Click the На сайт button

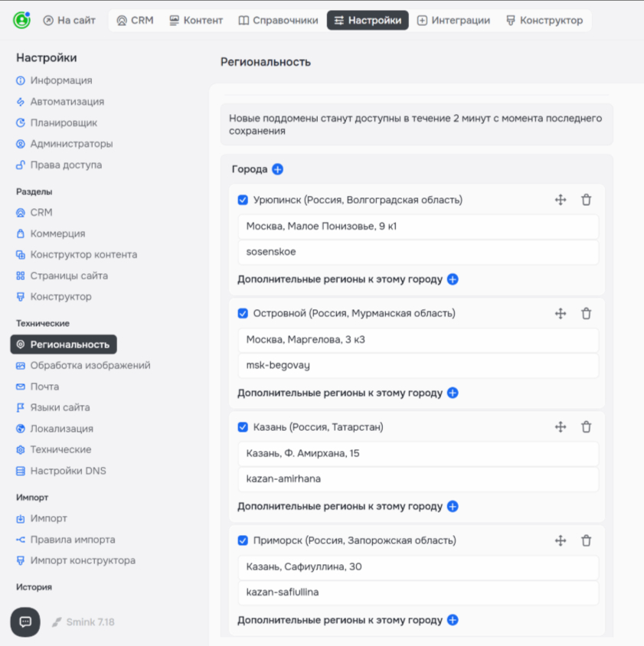[70, 21]
